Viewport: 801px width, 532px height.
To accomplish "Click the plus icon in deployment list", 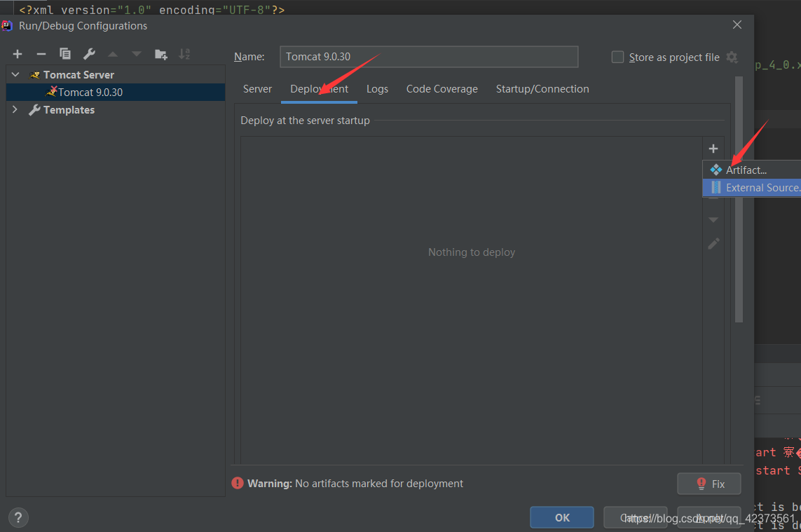I will point(713,149).
